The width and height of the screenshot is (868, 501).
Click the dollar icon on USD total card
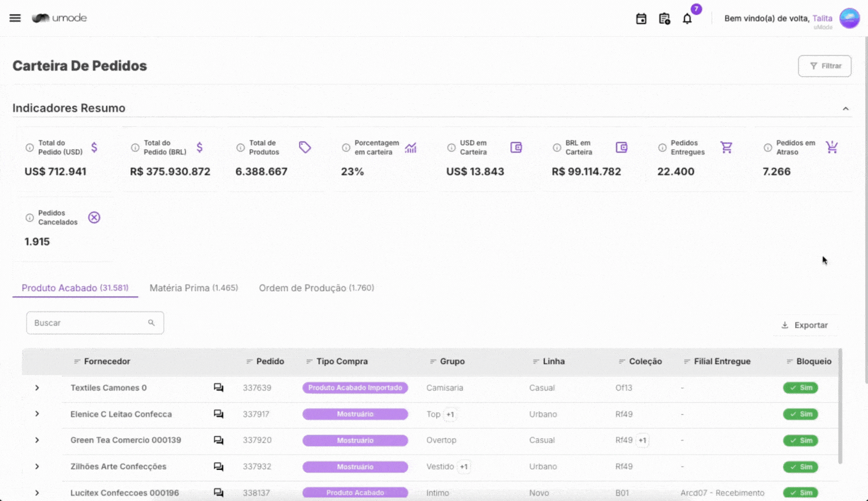pos(94,148)
